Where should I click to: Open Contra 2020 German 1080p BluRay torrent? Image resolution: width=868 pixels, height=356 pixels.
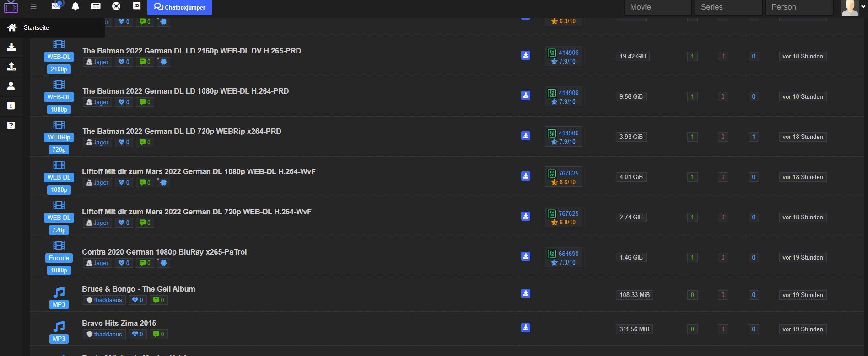tap(164, 252)
